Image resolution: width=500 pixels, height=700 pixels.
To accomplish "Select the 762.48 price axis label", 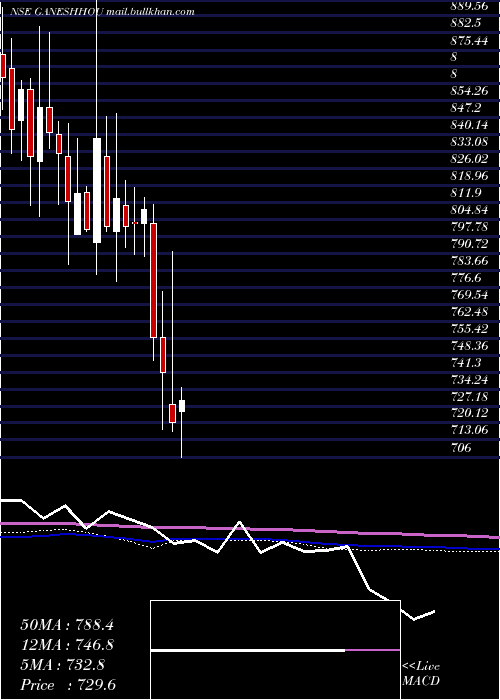I will [x=470, y=311].
